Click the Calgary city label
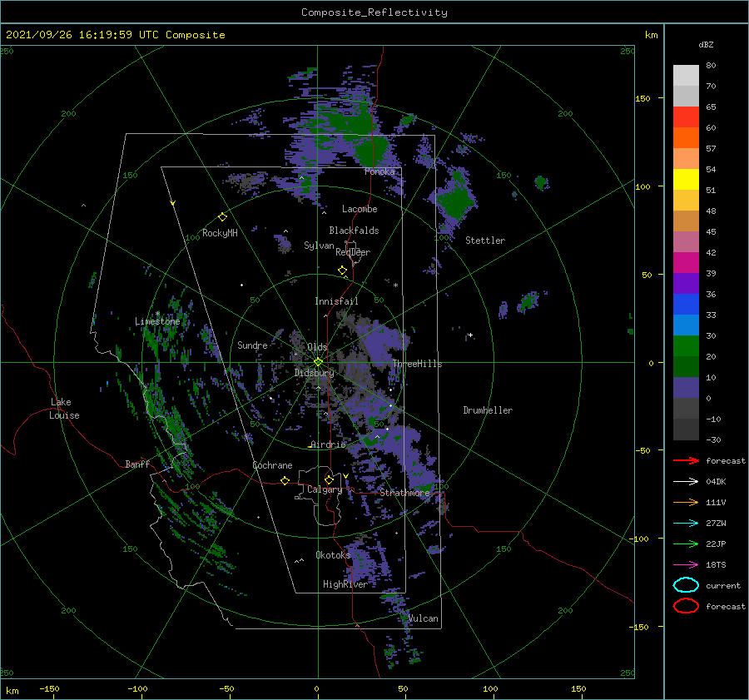Image resolution: width=749 pixels, height=700 pixels. pyautogui.click(x=325, y=489)
